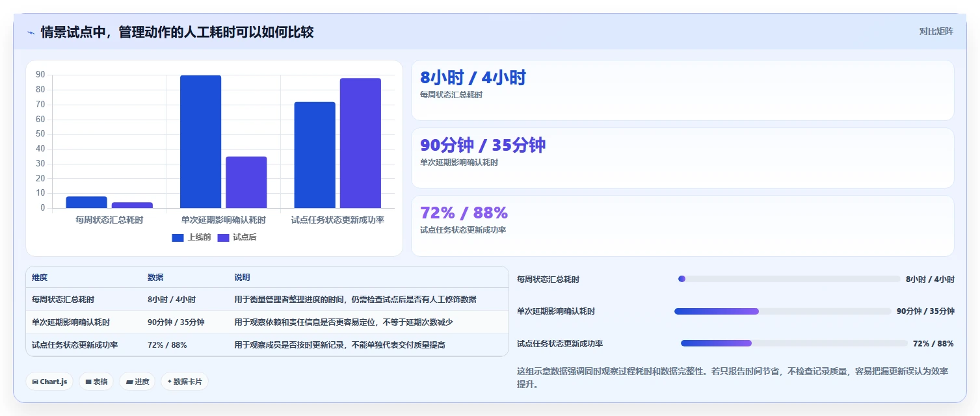The width and height of the screenshot is (980, 416).
Task: Click the 表格 tag chip
Action: pos(96,382)
